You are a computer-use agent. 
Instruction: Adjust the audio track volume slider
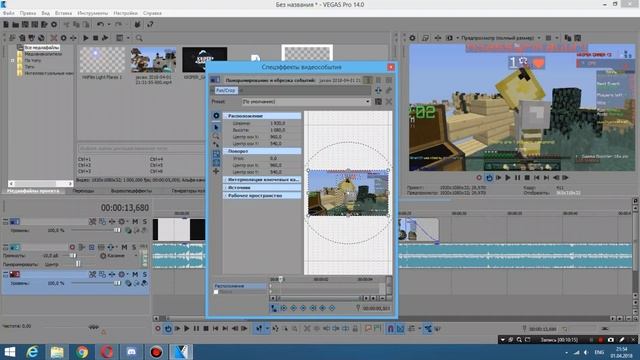[73, 256]
